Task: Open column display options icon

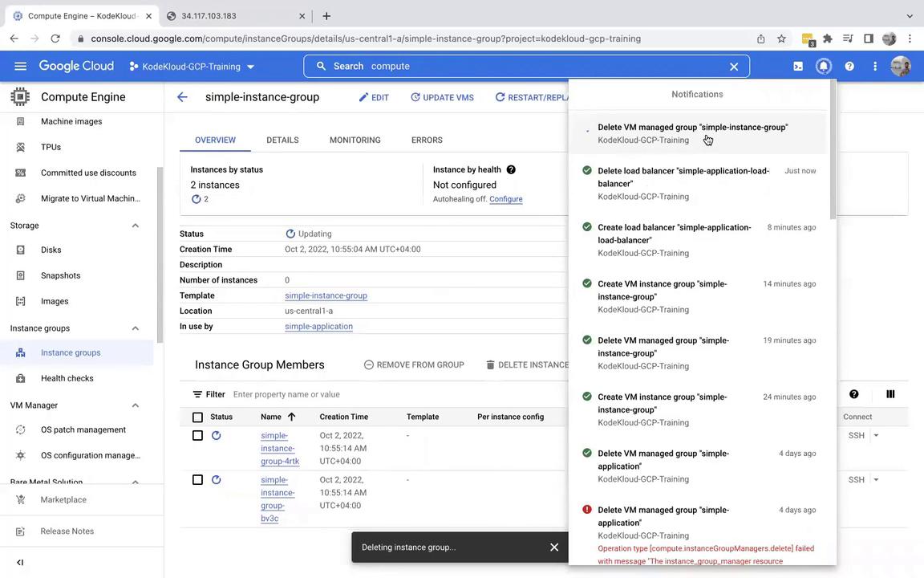Action: tap(890, 394)
